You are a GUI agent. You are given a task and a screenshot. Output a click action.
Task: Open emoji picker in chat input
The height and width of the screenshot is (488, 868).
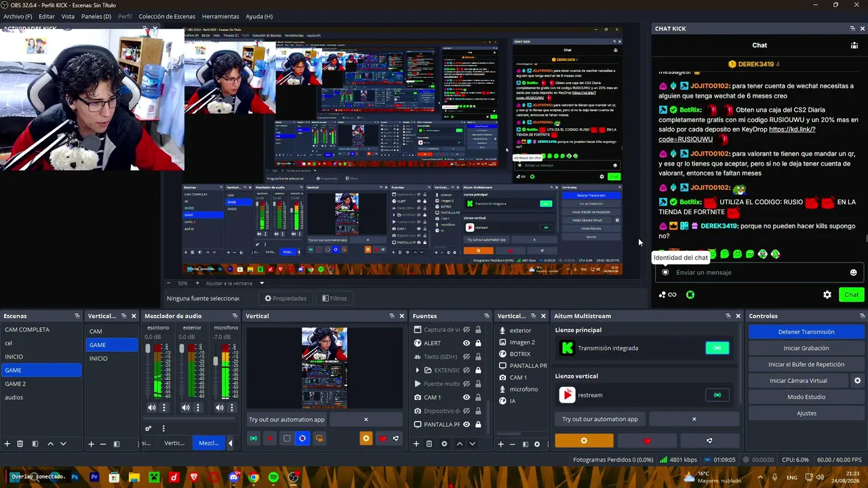point(853,272)
